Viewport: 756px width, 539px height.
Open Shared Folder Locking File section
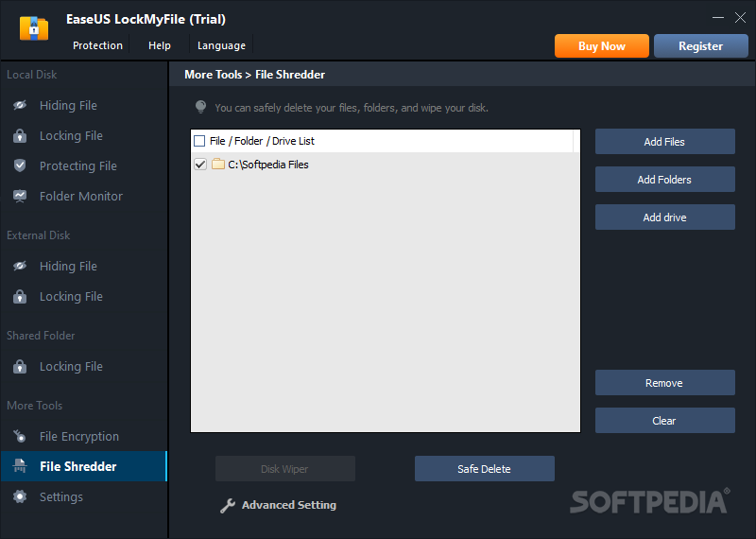pos(84,366)
